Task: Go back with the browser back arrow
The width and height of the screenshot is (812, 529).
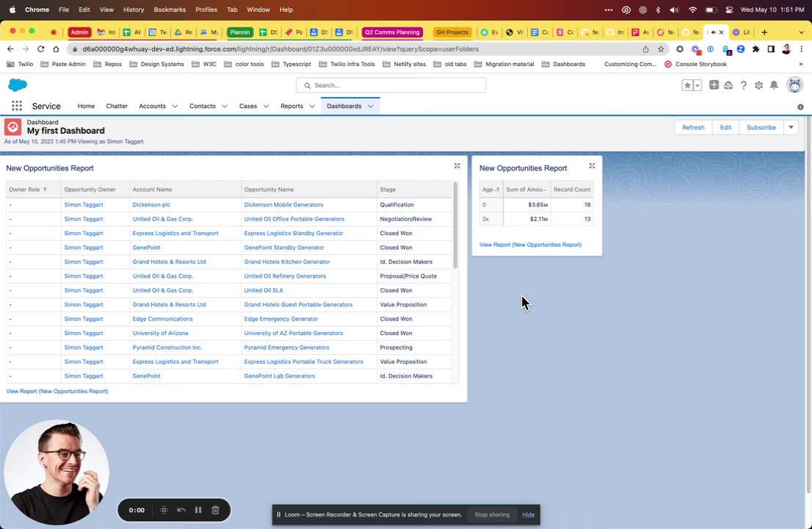Action: [10, 48]
